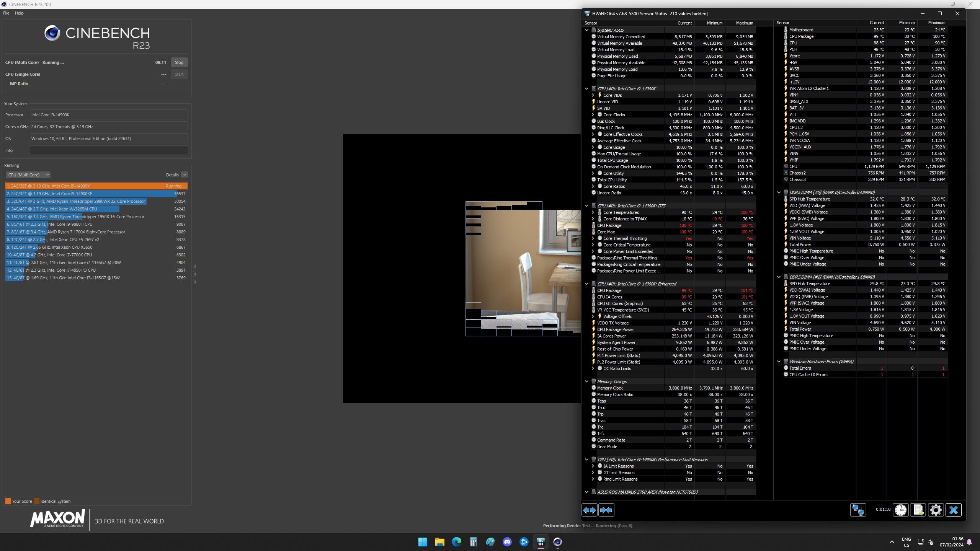Click CPU fan RPM sensor icon
980x551 pixels.
786,166
